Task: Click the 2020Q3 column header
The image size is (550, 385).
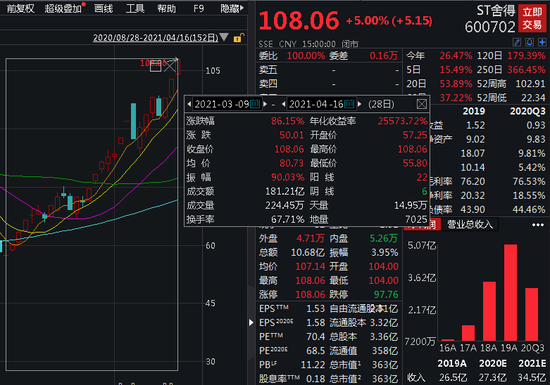Action: pos(528,112)
